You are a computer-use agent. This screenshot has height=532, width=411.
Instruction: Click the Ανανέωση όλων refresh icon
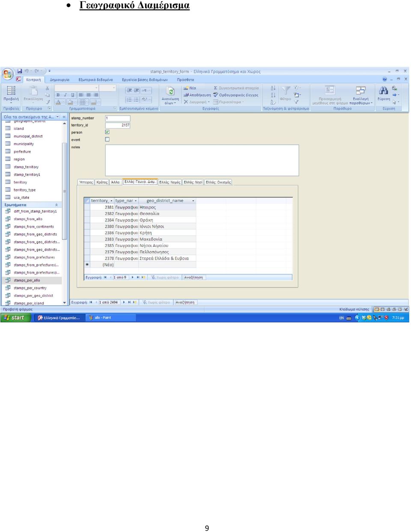tap(170, 91)
